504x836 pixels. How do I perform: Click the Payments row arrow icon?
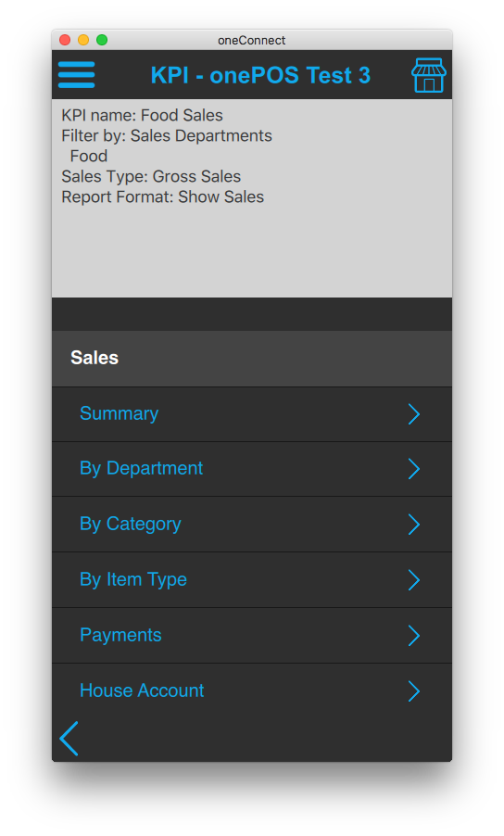pos(414,636)
